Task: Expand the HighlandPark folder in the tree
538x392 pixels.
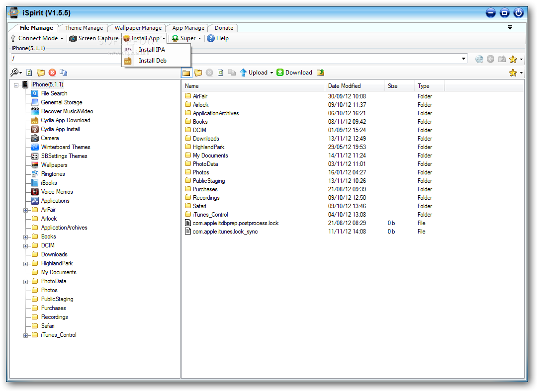Action: pyautogui.click(x=25, y=264)
